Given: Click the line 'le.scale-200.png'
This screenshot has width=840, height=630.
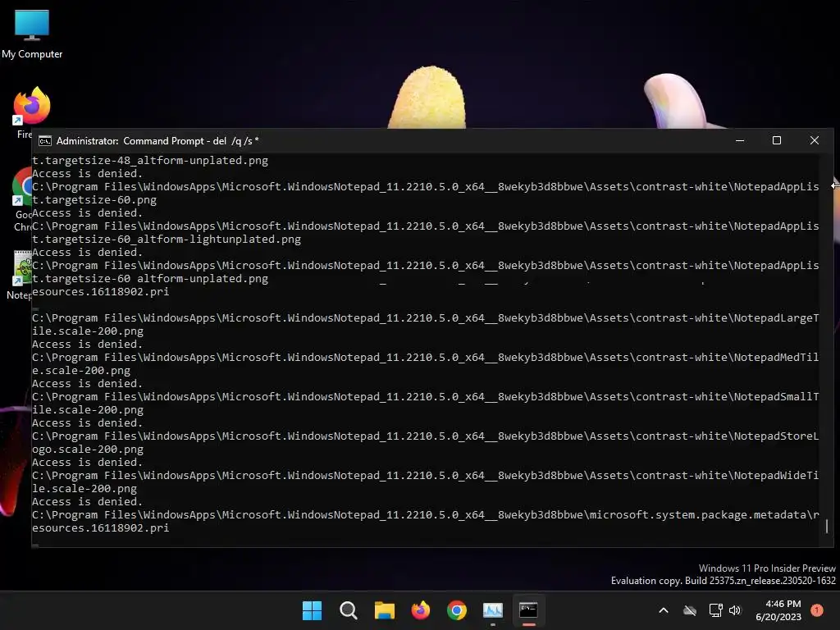Looking at the screenshot, I should point(84,489).
